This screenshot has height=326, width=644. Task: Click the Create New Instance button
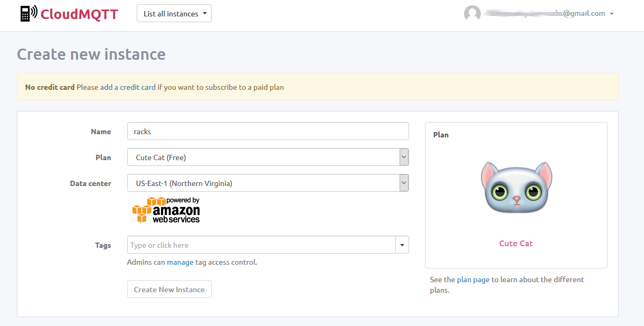[x=169, y=290]
